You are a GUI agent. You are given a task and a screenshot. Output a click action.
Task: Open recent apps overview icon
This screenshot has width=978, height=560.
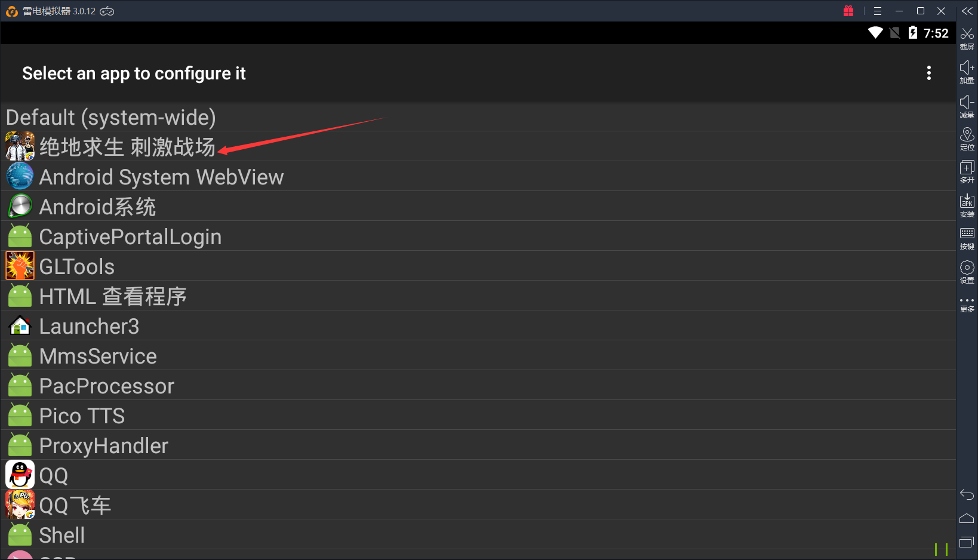pyautogui.click(x=967, y=542)
